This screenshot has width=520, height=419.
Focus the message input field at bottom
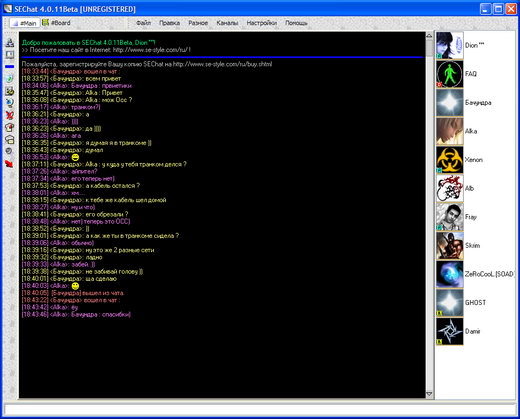pos(260,409)
